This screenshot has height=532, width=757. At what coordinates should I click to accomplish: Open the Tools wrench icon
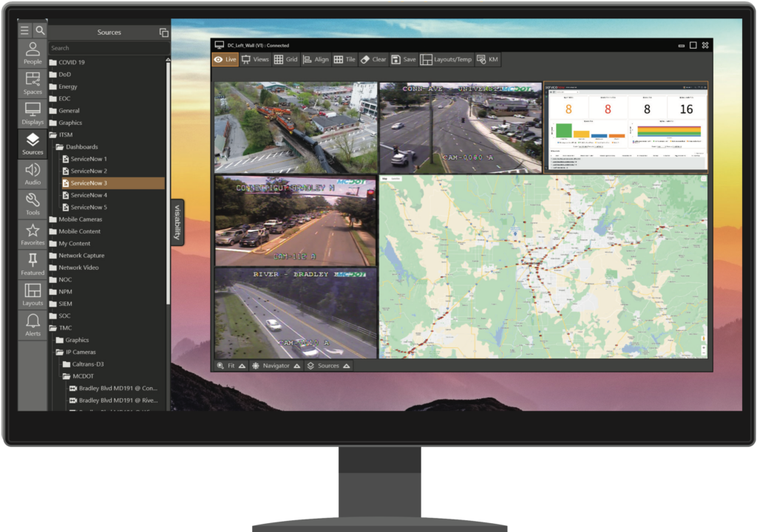tap(33, 205)
